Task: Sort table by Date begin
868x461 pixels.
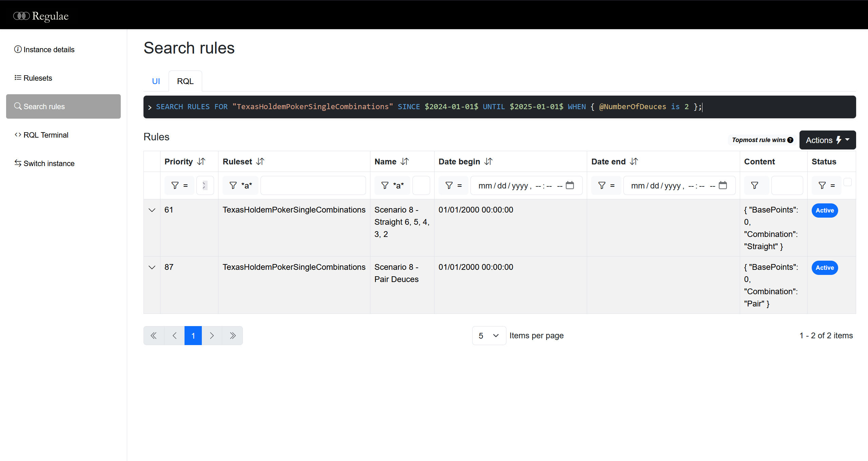Action: click(x=488, y=161)
